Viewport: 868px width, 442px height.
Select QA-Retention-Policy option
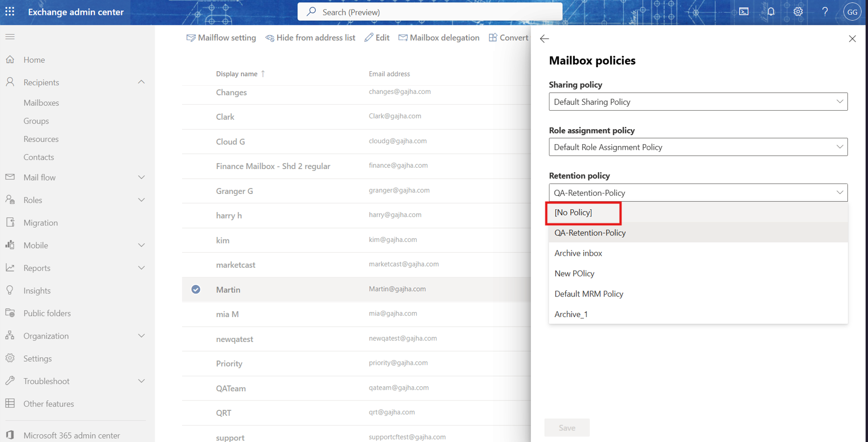[698, 233]
